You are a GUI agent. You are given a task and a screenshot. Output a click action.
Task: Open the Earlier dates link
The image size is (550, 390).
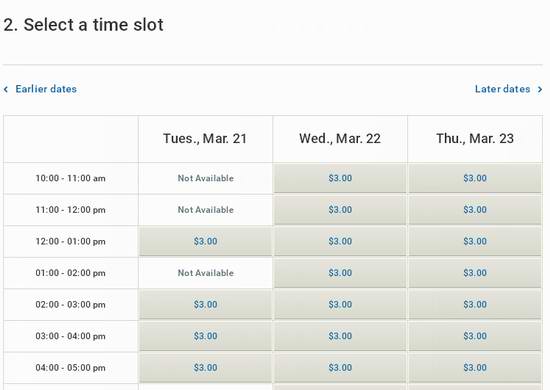tap(46, 89)
